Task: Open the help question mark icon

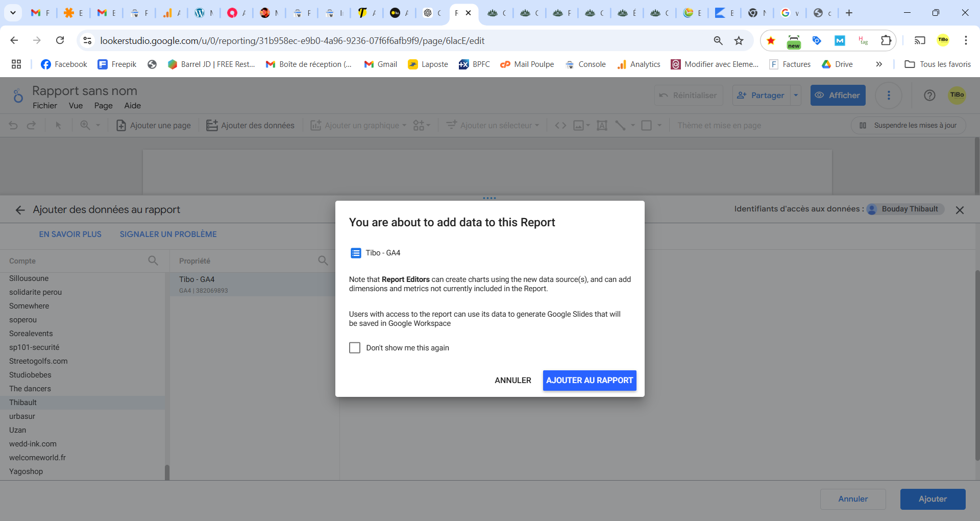Action: point(929,96)
